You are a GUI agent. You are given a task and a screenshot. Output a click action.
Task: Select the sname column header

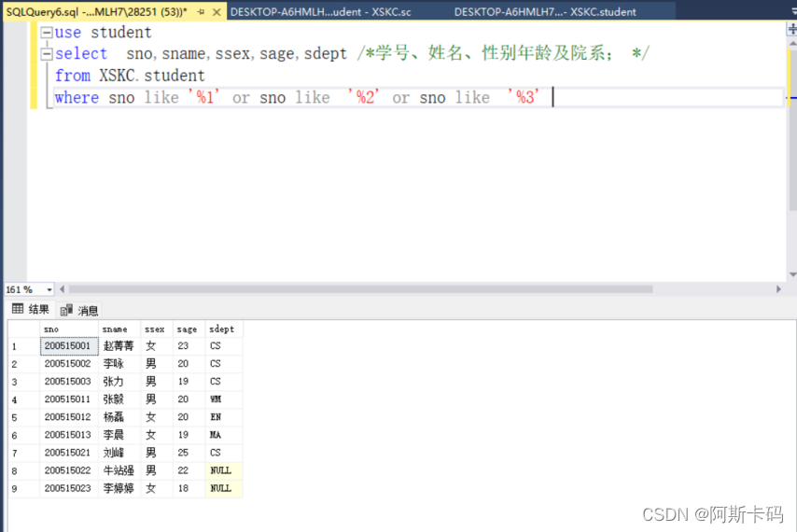(x=119, y=329)
